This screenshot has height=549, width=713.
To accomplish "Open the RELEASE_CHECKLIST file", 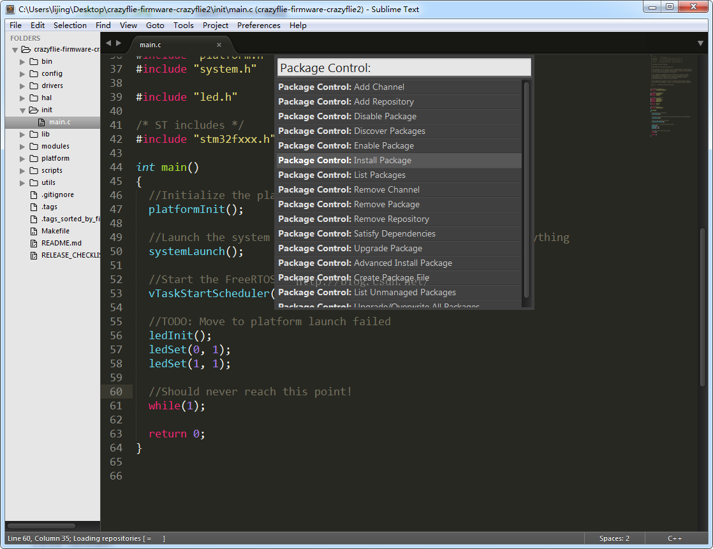I will pyautogui.click(x=70, y=255).
